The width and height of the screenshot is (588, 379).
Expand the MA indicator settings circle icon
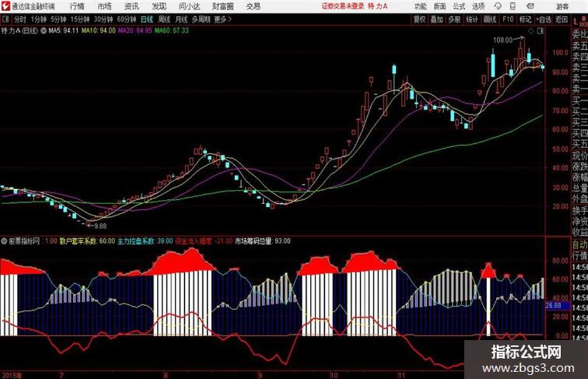[x=44, y=30]
